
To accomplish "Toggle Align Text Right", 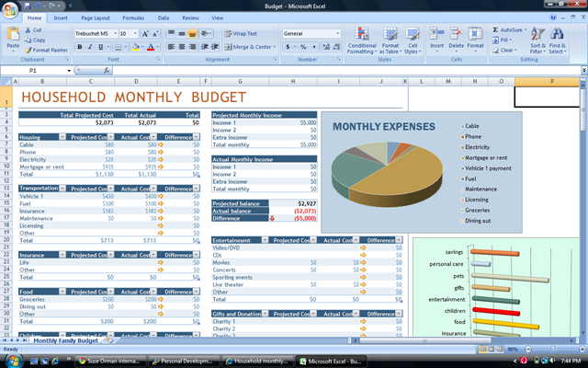I will (192, 47).
